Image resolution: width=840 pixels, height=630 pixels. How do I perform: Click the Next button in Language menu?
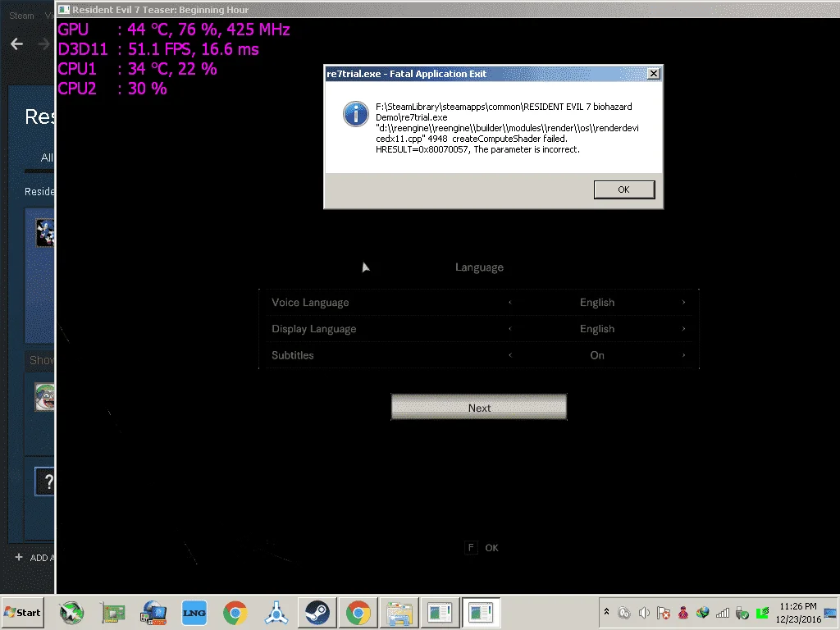tap(479, 408)
